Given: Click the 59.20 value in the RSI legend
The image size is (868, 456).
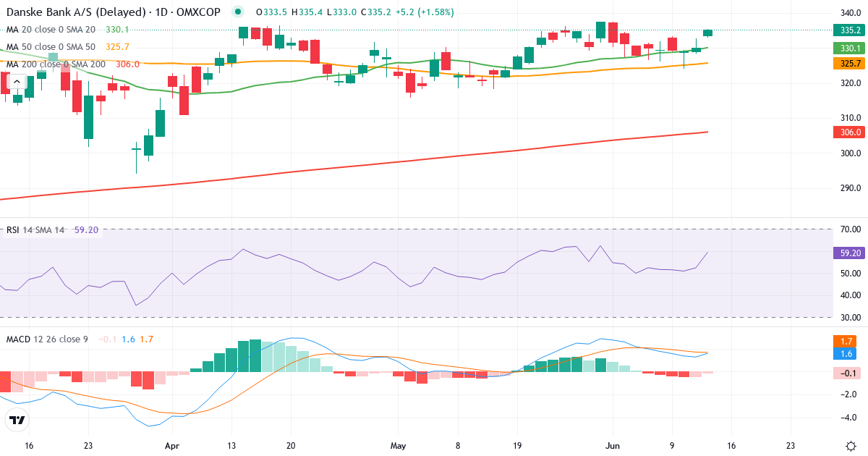Looking at the screenshot, I should click(86, 229).
